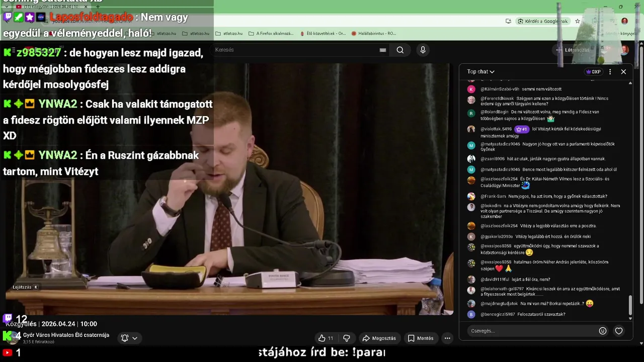Click username @bokodim in chat
The height and width of the screenshot is (362, 644).
click(x=491, y=206)
